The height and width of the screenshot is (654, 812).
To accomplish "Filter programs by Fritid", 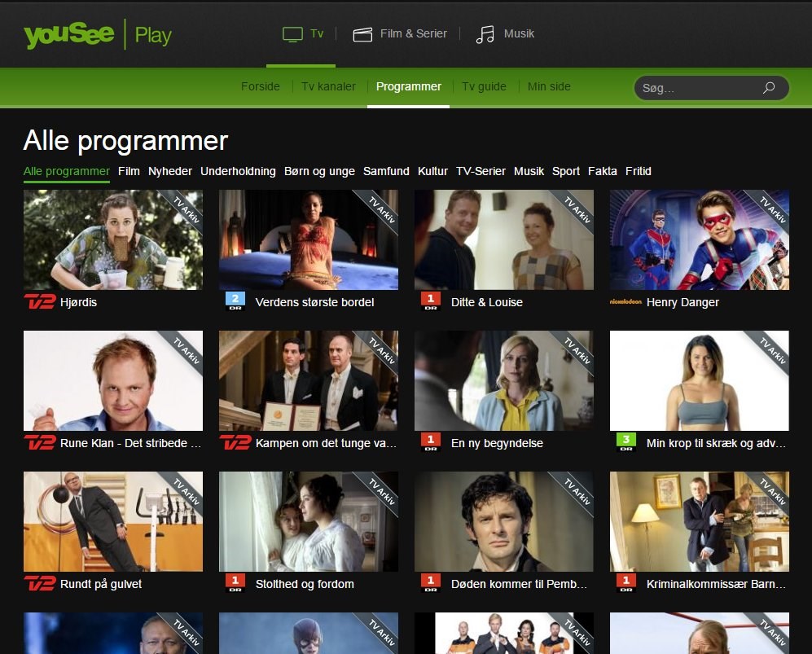I will (x=638, y=171).
